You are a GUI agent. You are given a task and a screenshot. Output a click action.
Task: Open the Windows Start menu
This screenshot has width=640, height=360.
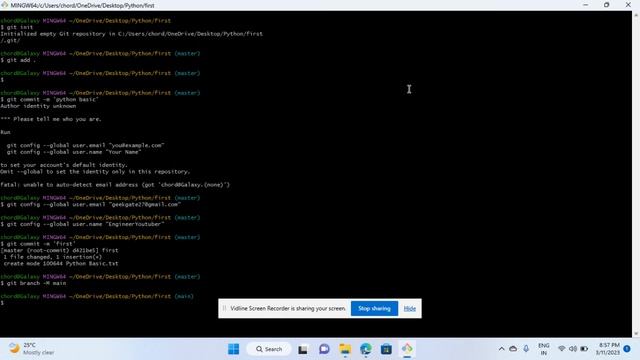[x=233, y=349]
